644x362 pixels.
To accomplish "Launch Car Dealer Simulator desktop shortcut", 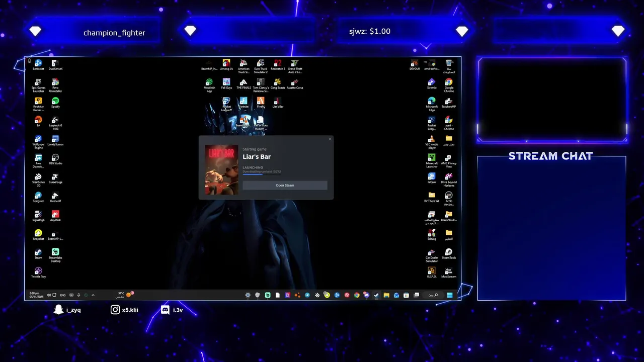I will pyautogui.click(x=432, y=255).
